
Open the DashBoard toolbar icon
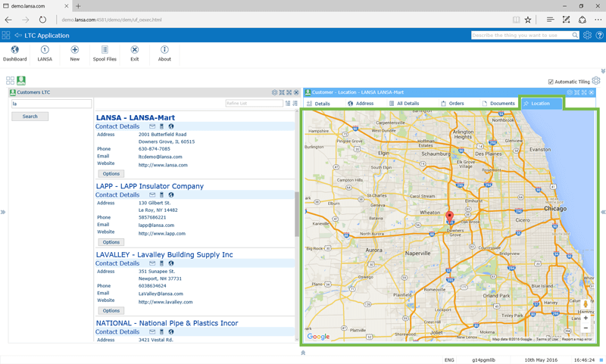(x=14, y=51)
